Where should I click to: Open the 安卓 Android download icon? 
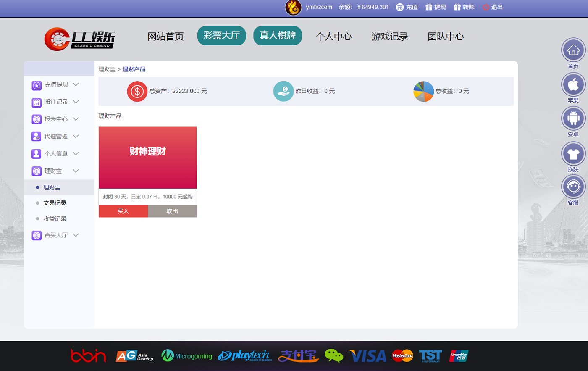pyautogui.click(x=573, y=118)
